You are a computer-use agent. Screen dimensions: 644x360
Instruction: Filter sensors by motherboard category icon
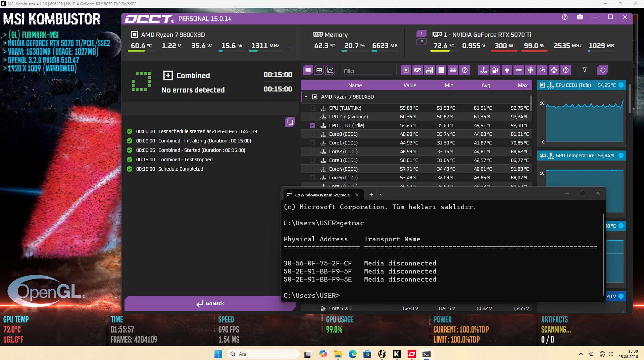430,70
